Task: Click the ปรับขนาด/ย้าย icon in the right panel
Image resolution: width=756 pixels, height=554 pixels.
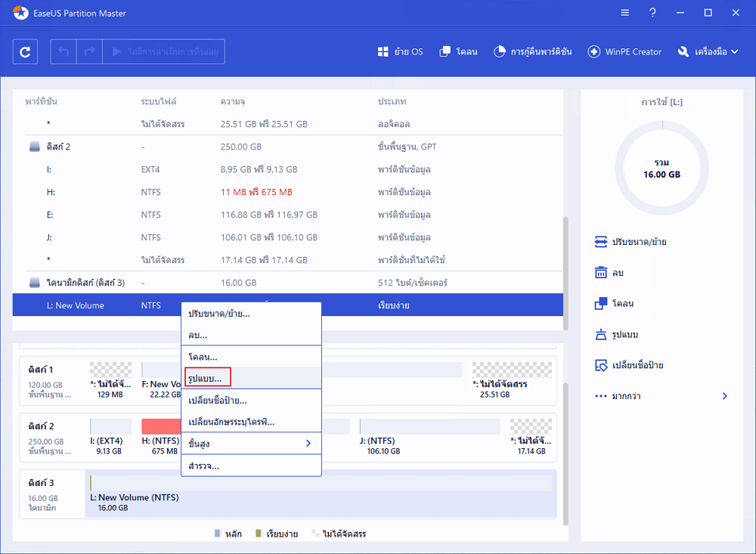Action: tap(601, 242)
